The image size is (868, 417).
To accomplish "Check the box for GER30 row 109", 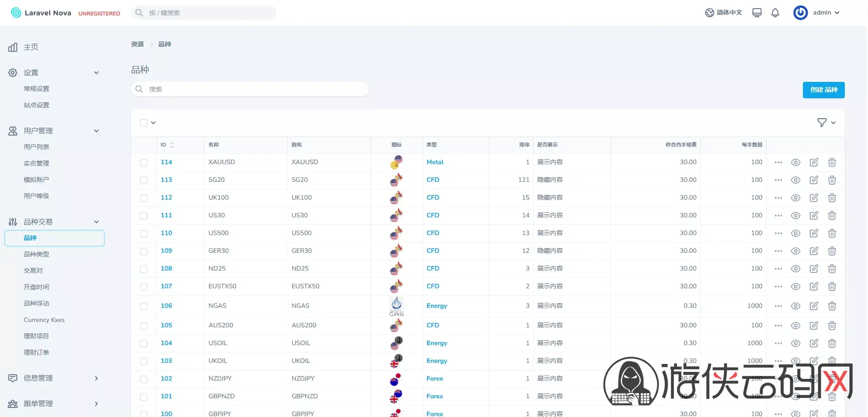I will click(x=144, y=251).
